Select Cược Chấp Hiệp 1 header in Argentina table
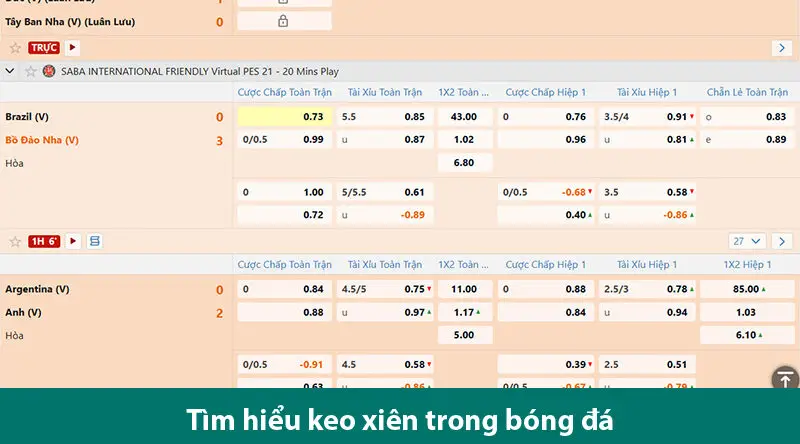800x444 pixels. (546, 264)
